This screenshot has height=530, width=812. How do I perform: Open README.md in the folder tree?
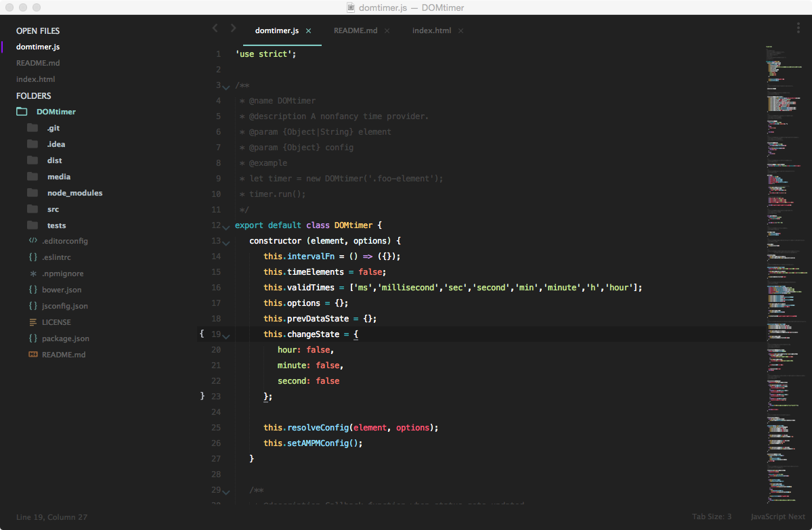(x=64, y=355)
